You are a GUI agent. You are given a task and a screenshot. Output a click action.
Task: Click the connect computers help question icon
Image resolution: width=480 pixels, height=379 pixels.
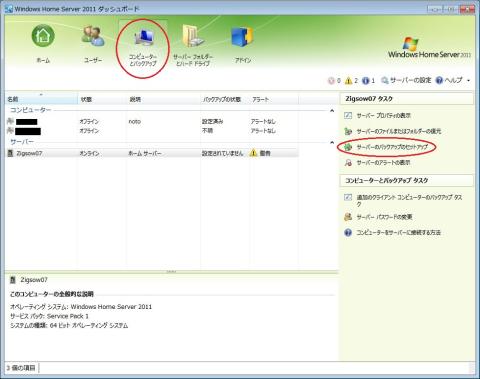(x=348, y=233)
